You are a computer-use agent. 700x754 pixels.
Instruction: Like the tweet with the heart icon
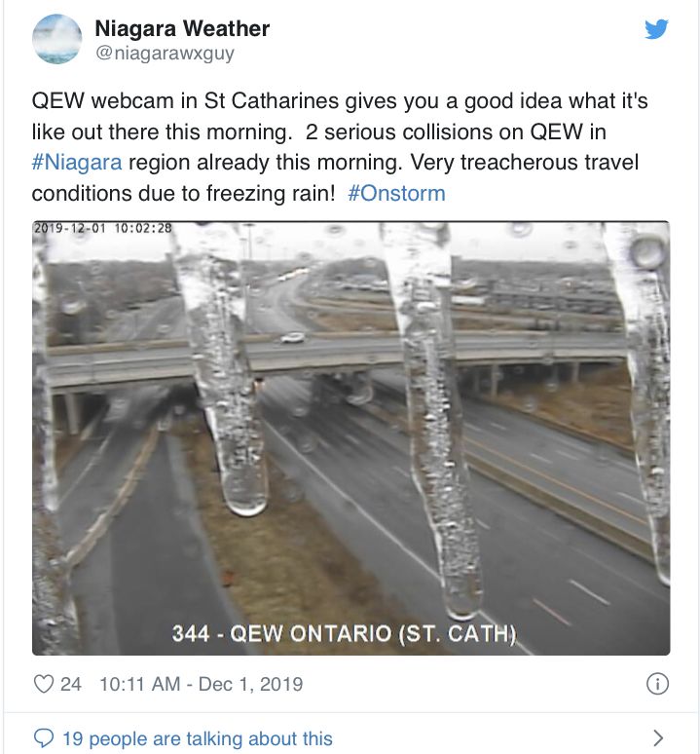[x=44, y=684]
